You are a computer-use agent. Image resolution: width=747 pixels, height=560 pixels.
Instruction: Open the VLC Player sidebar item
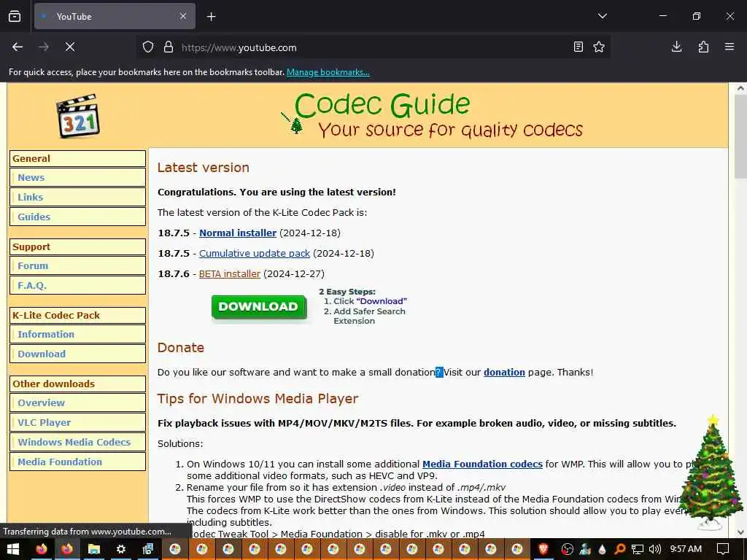pyautogui.click(x=77, y=422)
